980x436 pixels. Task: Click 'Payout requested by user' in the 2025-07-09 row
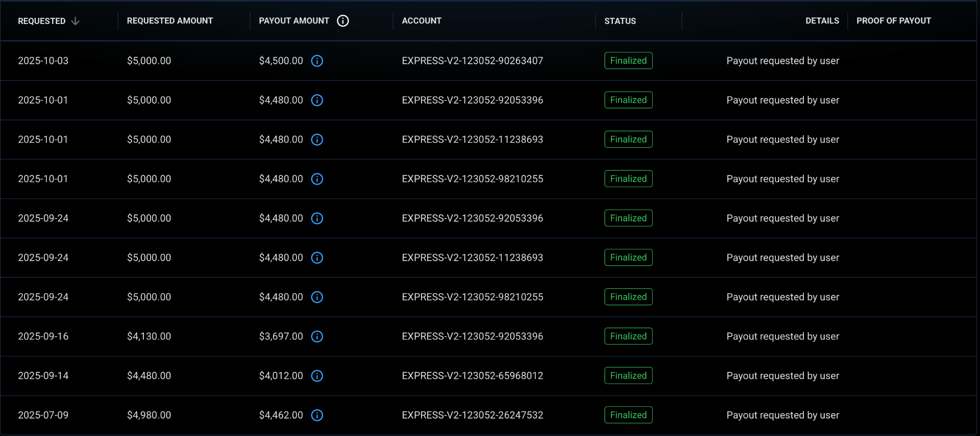[783, 415]
